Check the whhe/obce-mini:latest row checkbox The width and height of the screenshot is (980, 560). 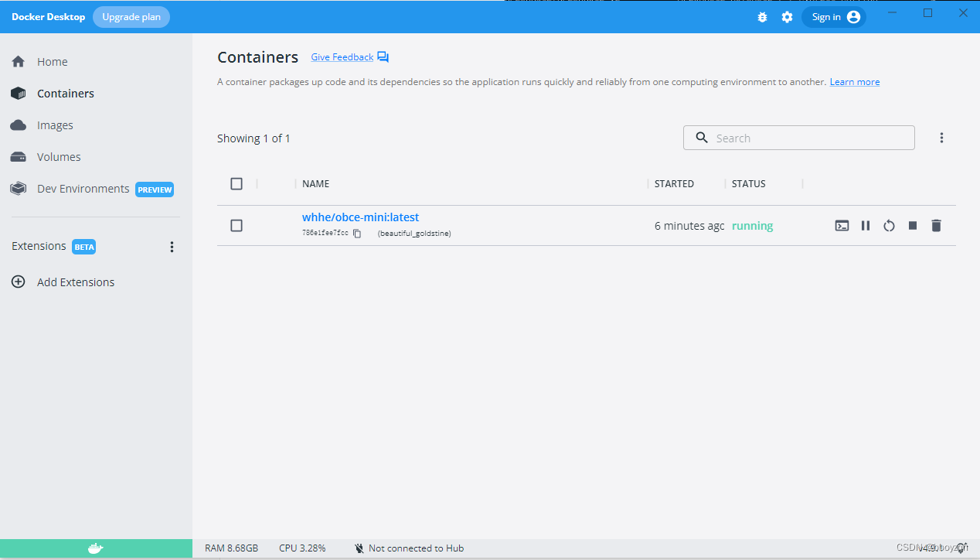click(x=236, y=225)
